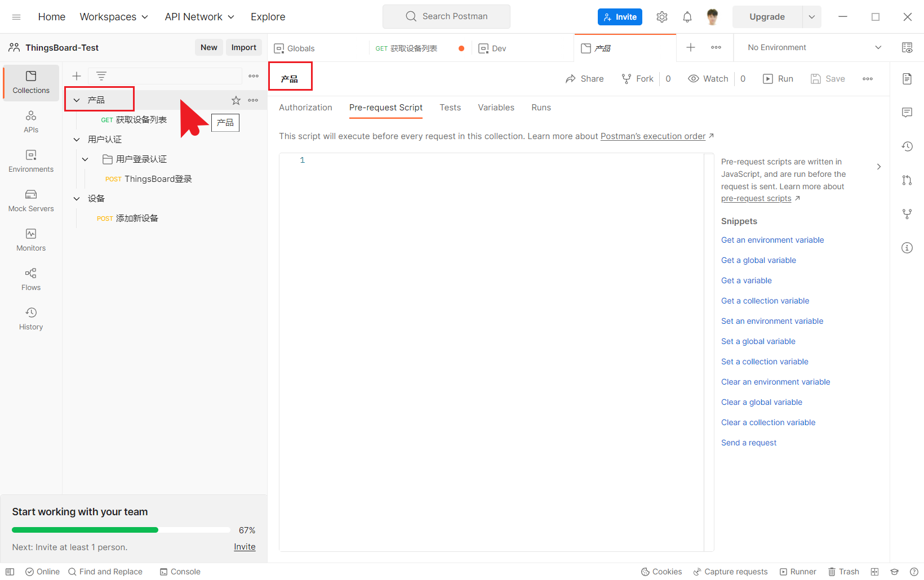Image resolution: width=924 pixels, height=580 pixels.
Task: Open POST ThingsBoard登录 request
Action: click(x=149, y=179)
